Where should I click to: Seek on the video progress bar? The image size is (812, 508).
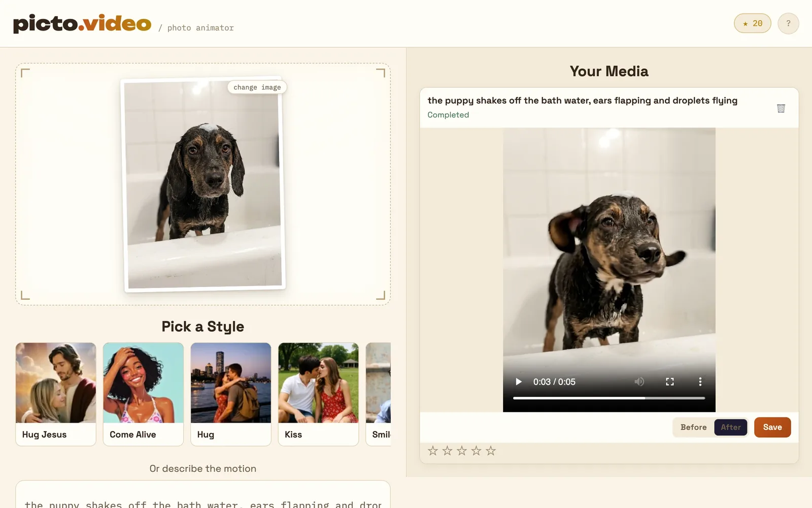608,398
